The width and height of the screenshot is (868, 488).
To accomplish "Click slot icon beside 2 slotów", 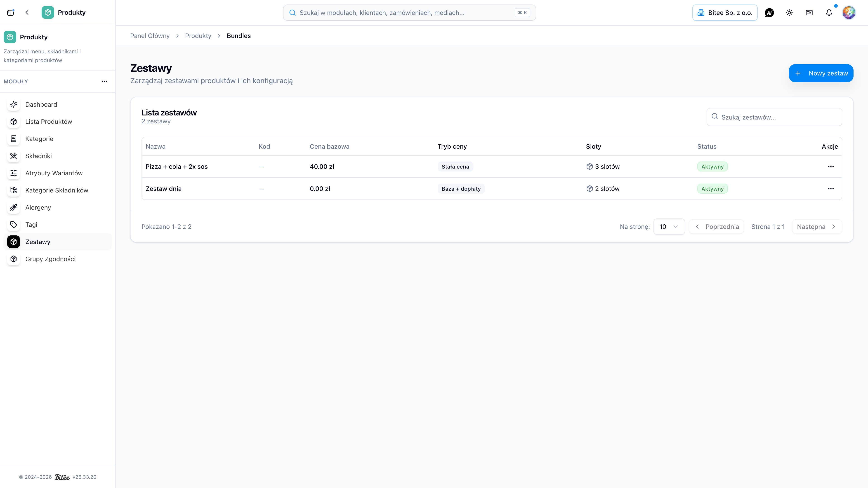I will pos(589,189).
